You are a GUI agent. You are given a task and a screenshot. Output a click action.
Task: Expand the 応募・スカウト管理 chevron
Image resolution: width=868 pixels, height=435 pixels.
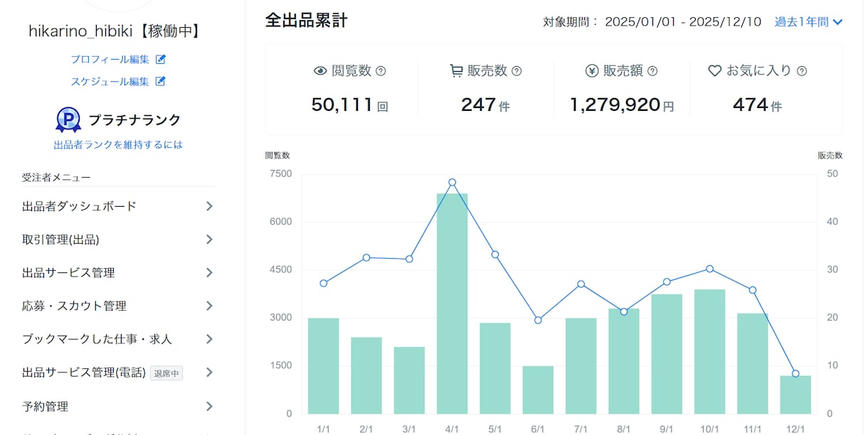pyautogui.click(x=209, y=306)
